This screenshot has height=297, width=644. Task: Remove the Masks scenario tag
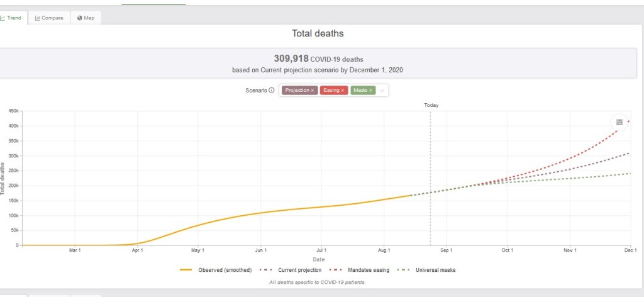pyautogui.click(x=371, y=91)
